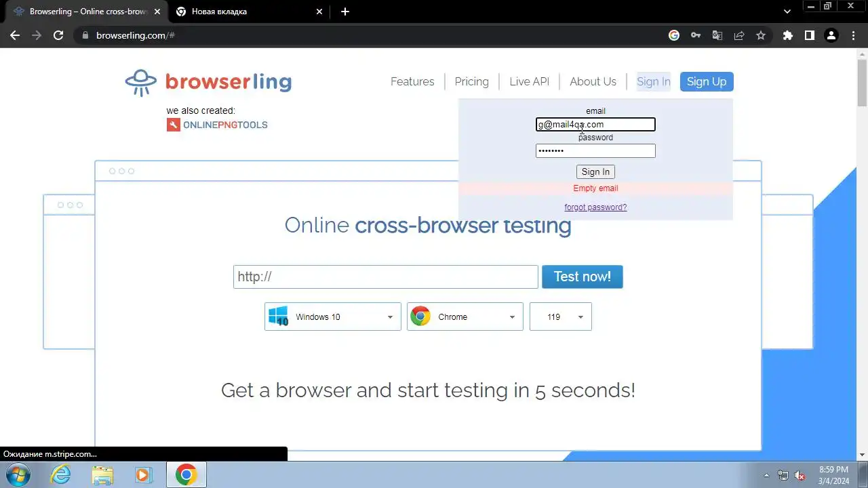Close the Новая вкладка tab
The image size is (868, 488).
(320, 12)
